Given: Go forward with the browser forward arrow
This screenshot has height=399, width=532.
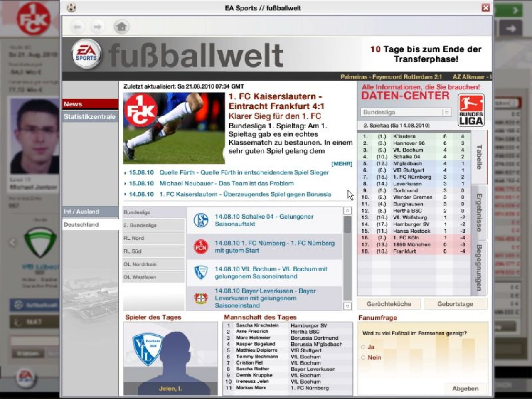Looking at the screenshot, I should (x=97, y=27).
